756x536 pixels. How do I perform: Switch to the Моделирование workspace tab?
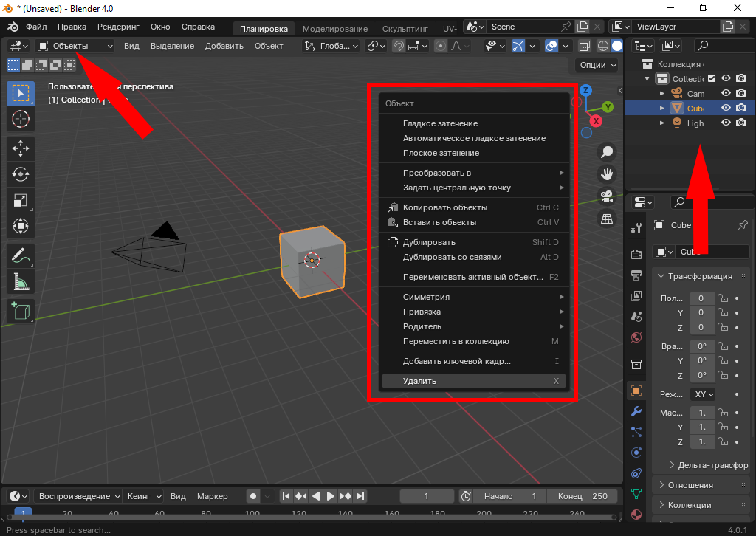[x=334, y=29]
